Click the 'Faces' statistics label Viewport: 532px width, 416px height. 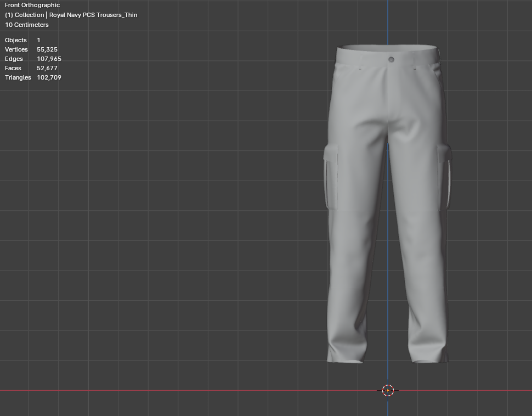tap(13, 68)
